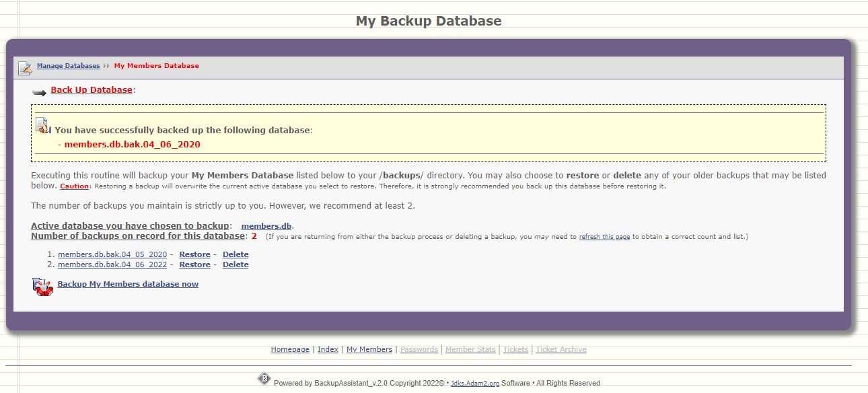Restore the 04_05_2020 backup

point(194,254)
